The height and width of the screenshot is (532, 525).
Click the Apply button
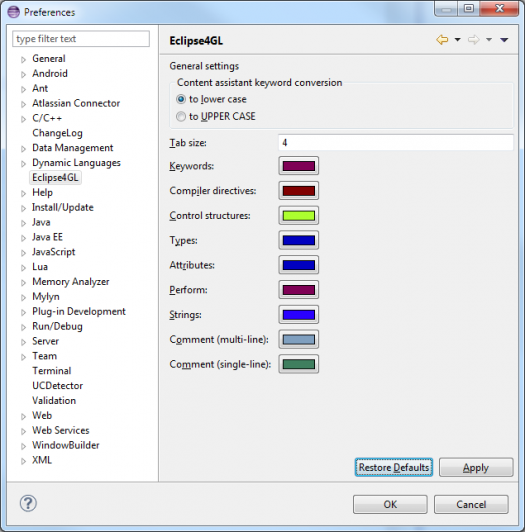click(x=476, y=467)
